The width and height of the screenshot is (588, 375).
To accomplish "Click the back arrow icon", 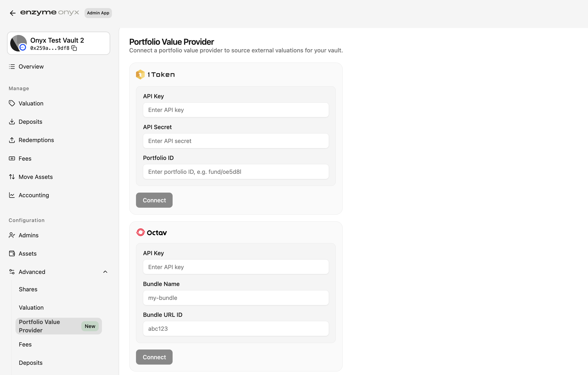I will [13, 13].
